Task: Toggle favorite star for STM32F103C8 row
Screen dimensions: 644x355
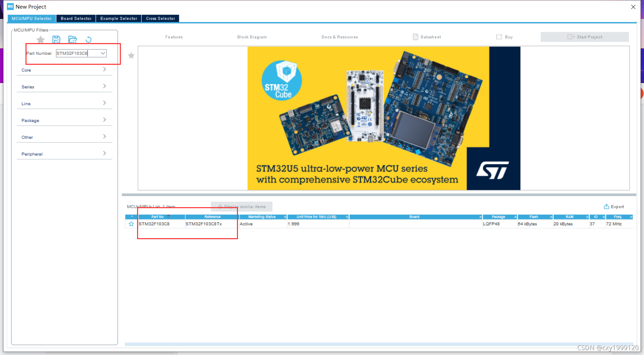Action: [131, 224]
